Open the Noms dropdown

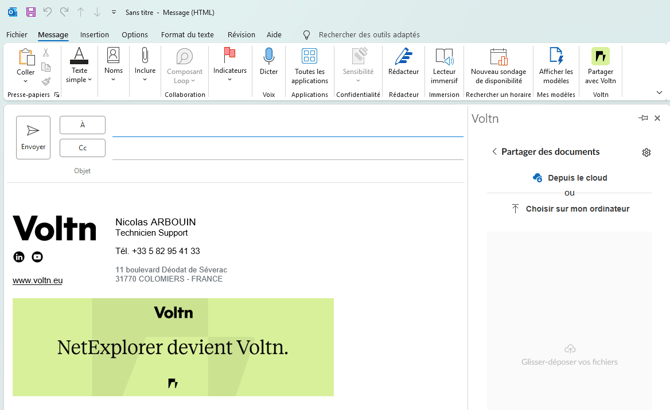113,64
